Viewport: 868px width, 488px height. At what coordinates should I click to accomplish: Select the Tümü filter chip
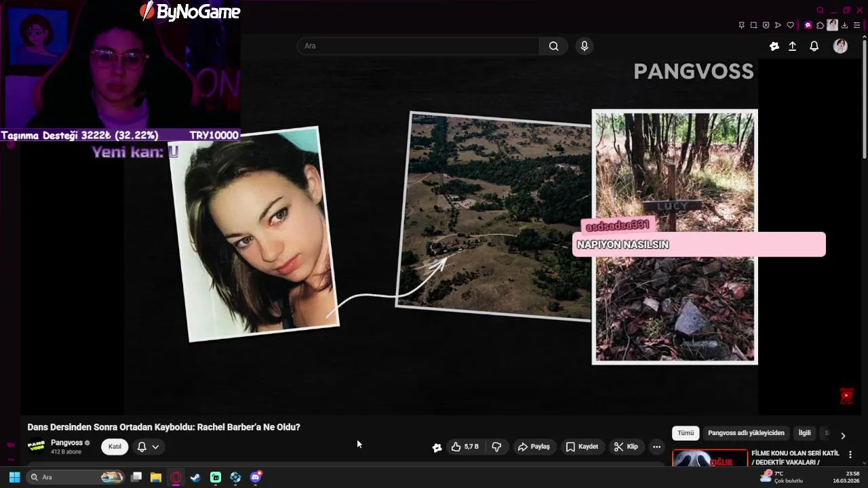[x=686, y=433]
